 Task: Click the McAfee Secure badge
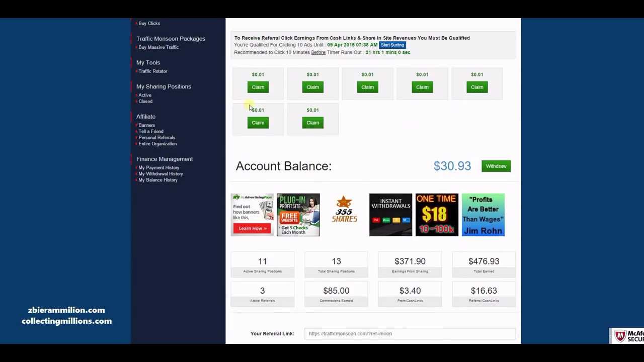627,336
